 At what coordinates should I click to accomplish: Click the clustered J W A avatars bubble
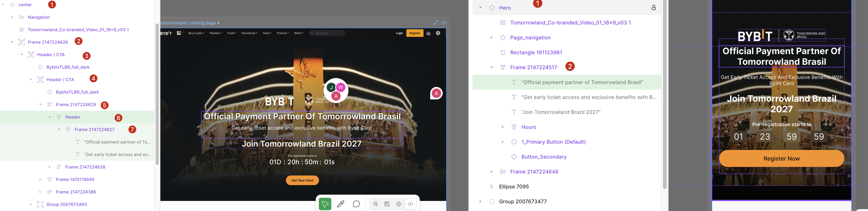[336, 90]
